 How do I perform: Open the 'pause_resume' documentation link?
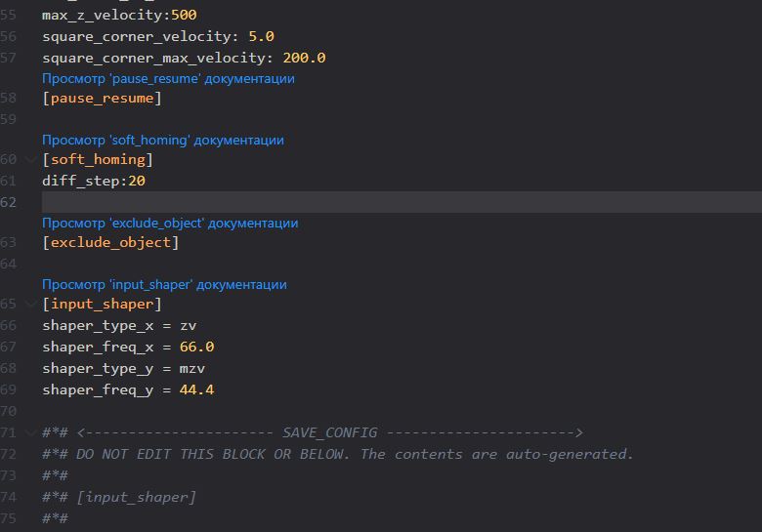168,79
